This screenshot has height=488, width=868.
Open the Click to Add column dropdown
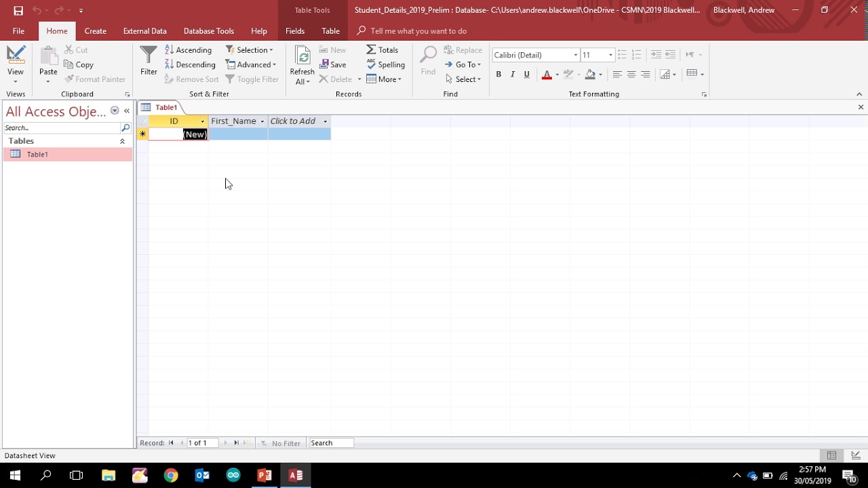325,121
